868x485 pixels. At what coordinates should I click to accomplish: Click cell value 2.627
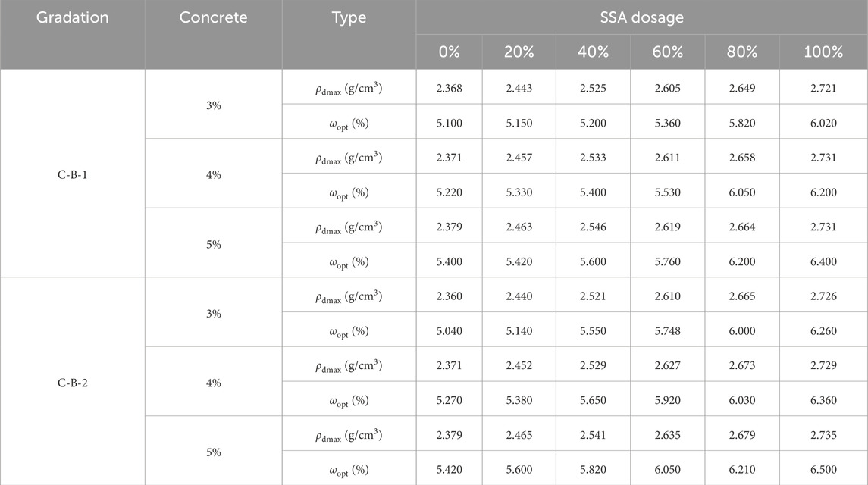pyautogui.click(x=666, y=365)
